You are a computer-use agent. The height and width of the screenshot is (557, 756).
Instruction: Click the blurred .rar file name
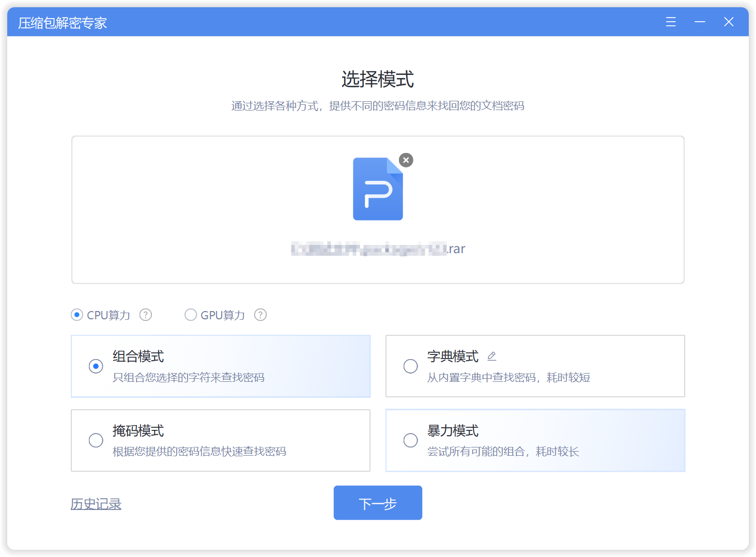(378, 249)
